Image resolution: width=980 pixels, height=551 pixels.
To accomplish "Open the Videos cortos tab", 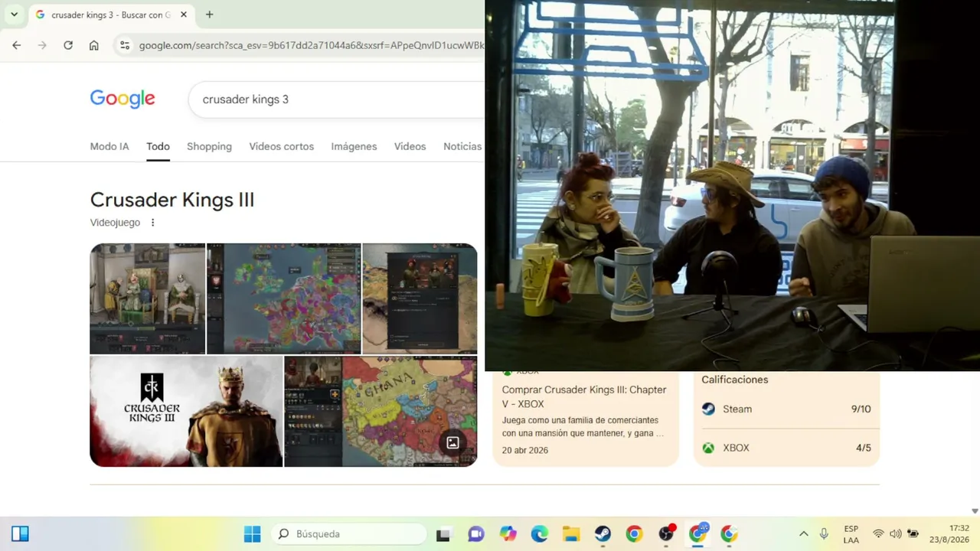I will click(x=281, y=146).
